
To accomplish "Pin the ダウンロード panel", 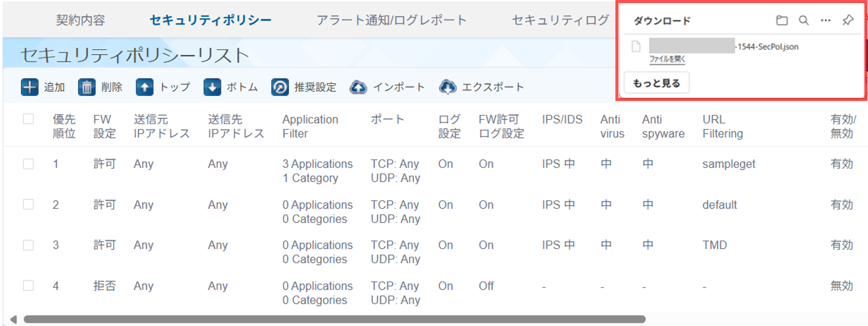I will pos(848,21).
